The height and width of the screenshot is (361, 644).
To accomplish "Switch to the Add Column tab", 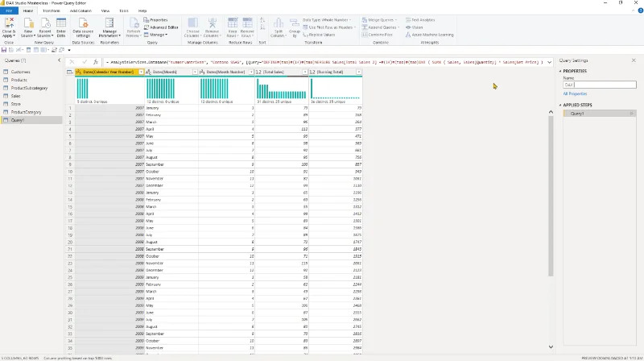I will point(80,10).
